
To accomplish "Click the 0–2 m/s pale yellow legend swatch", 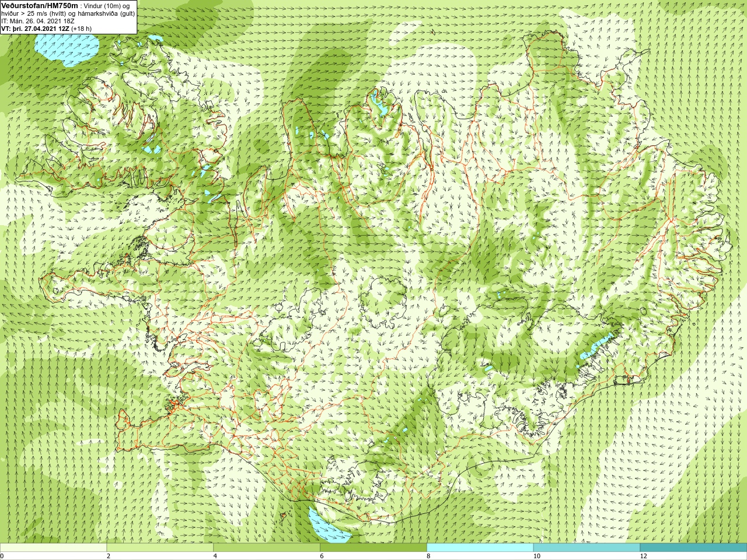I will pos(54,548).
